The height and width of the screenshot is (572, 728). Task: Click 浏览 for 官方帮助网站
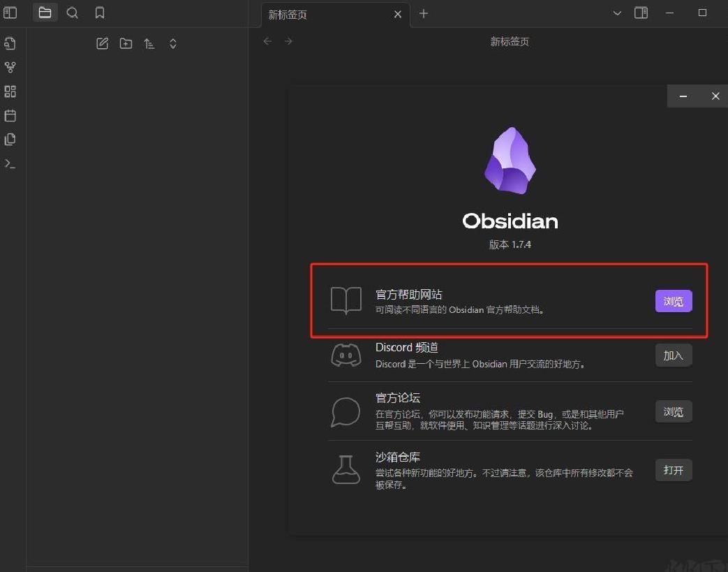click(x=674, y=301)
